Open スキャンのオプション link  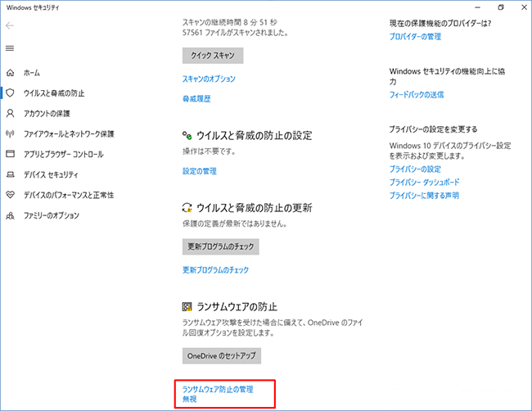click(x=209, y=79)
